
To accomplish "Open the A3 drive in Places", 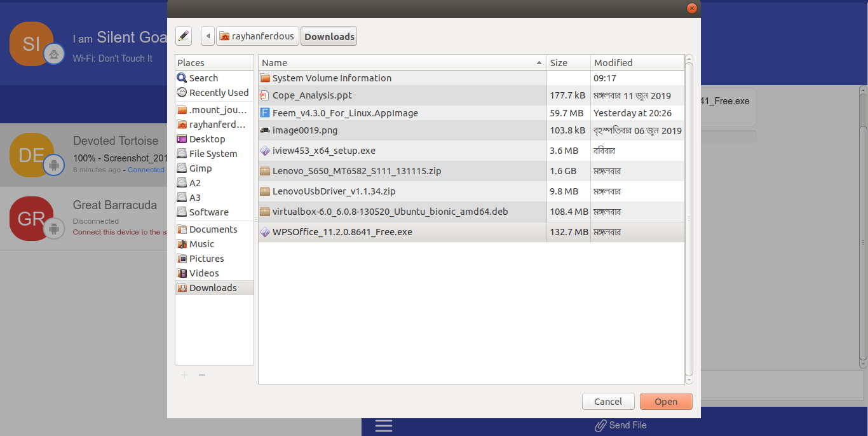I will (214, 198).
